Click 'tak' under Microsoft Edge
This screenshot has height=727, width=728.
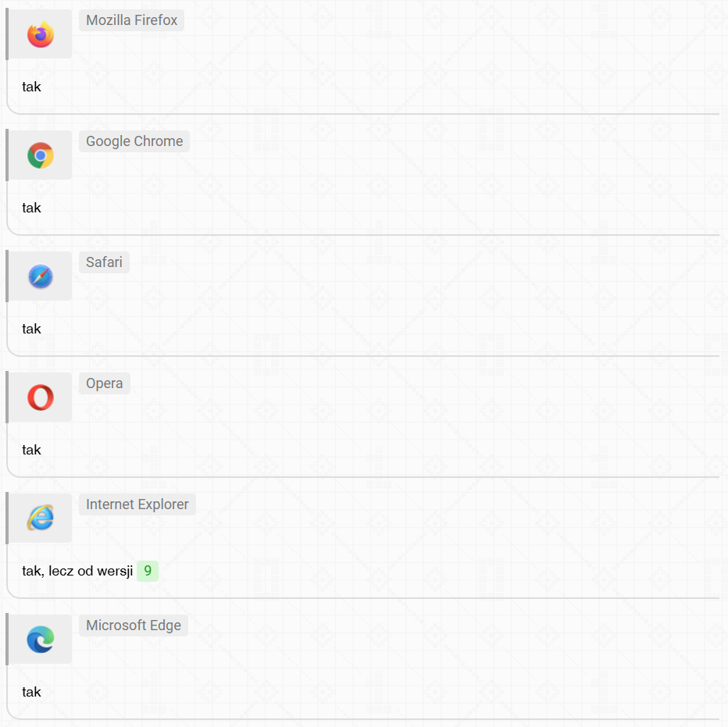tap(31, 692)
